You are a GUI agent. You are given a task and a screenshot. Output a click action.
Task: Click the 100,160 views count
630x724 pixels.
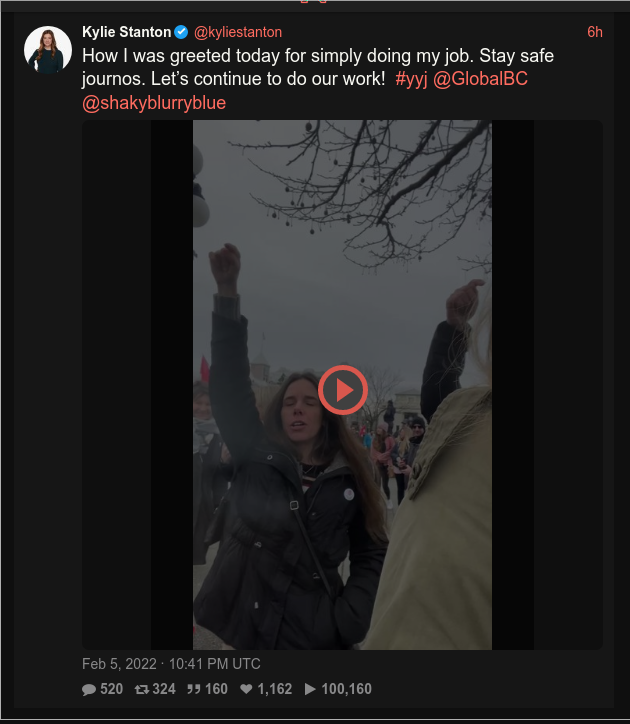tap(346, 689)
